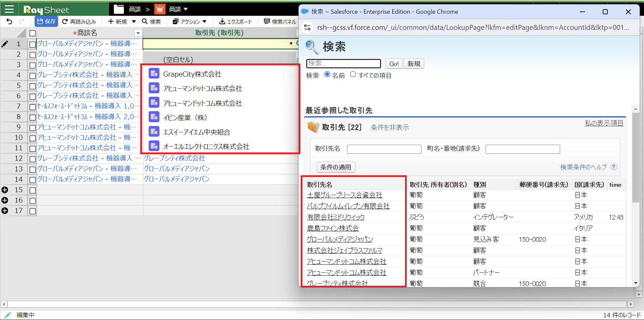Image resolution: width=644 pixels, height=320 pixels.
Task: Select the 名前 radio button
Action: (x=327, y=74)
